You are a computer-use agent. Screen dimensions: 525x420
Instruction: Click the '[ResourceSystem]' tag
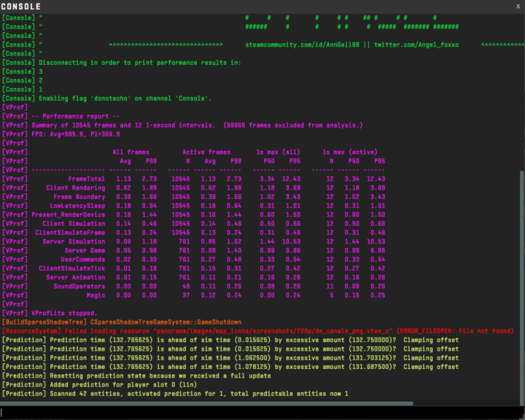tap(31, 331)
